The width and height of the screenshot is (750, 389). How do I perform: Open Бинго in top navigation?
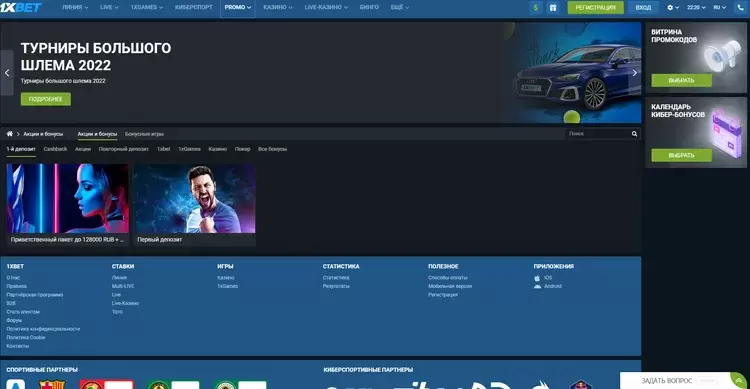pos(369,8)
